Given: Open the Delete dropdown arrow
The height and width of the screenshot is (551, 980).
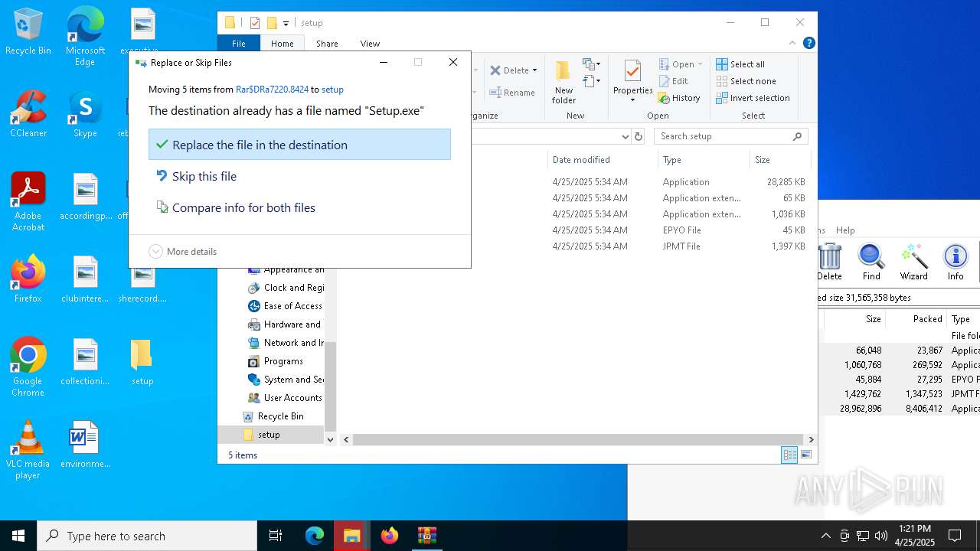Looking at the screenshot, I should (534, 70).
